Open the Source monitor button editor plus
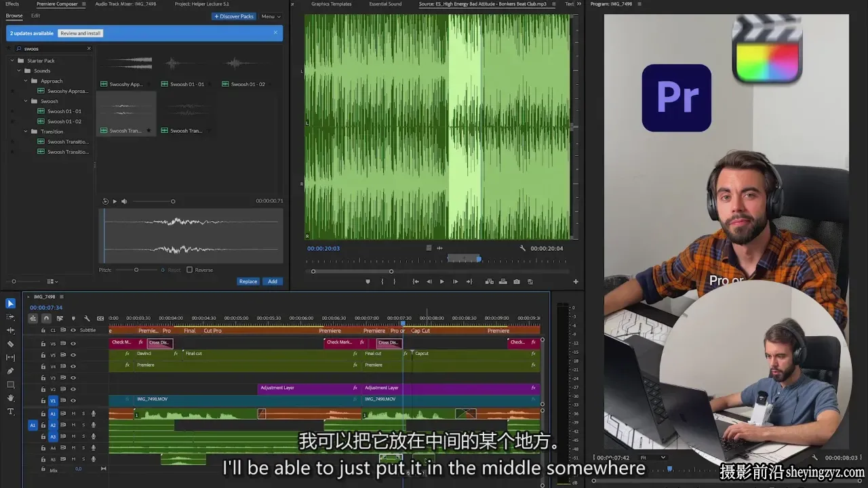This screenshot has height=488, width=868. pos(576,281)
